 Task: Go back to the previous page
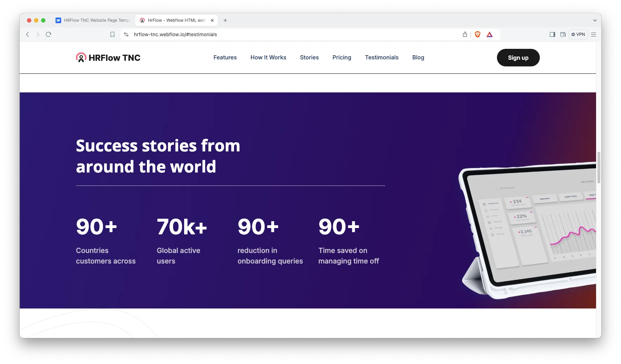(27, 34)
